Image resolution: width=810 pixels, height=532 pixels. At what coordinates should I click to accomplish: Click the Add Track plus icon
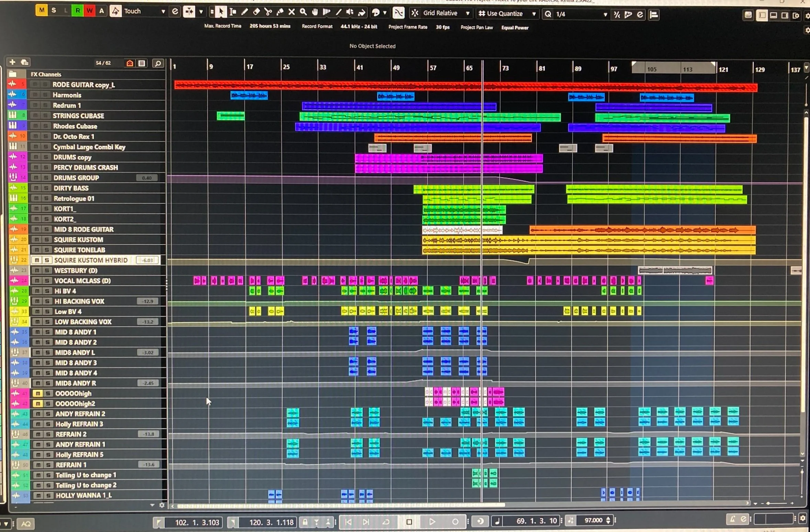pyautogui.click(x=12, y=62)
